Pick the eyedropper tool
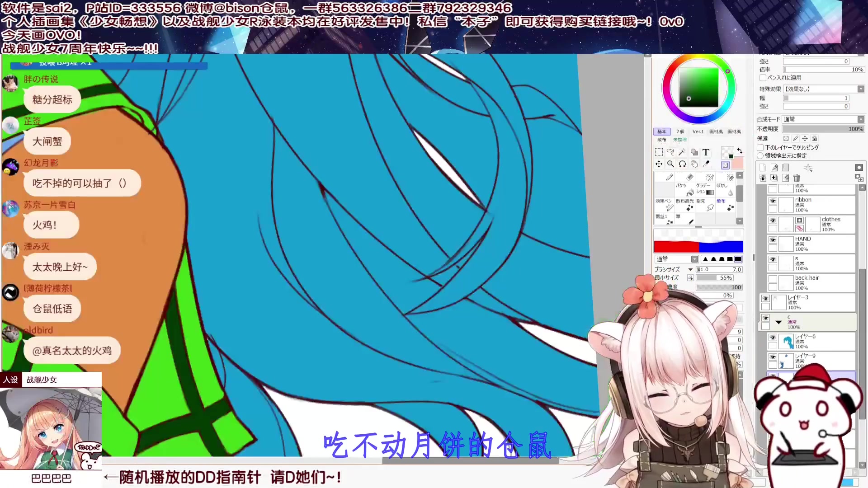The image size is (868, 488). (x=706, y=164)
